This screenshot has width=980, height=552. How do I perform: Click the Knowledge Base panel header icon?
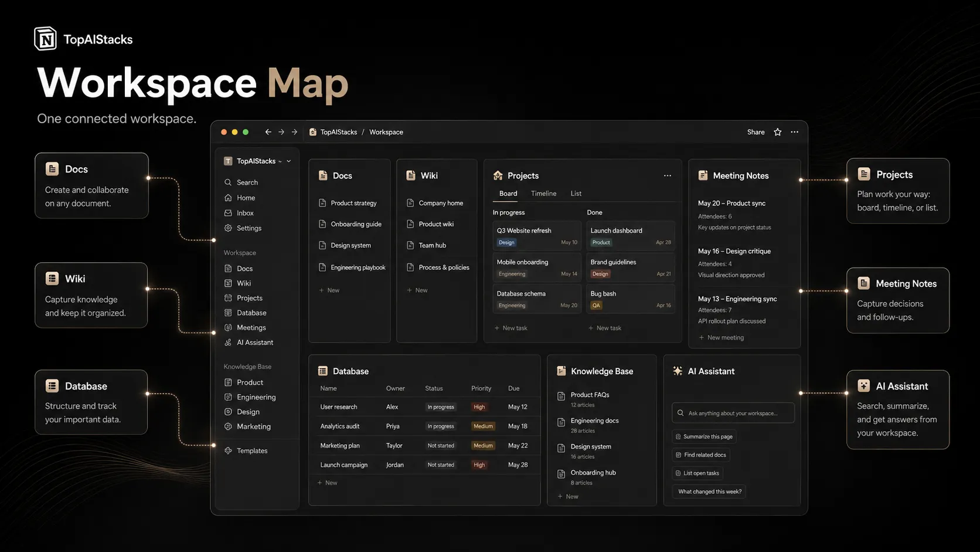(561, 371)
